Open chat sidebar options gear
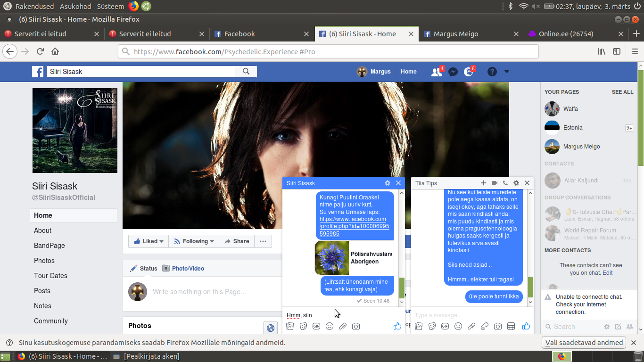The height and width of the screenshot is (362, 644). click(607, 327)
